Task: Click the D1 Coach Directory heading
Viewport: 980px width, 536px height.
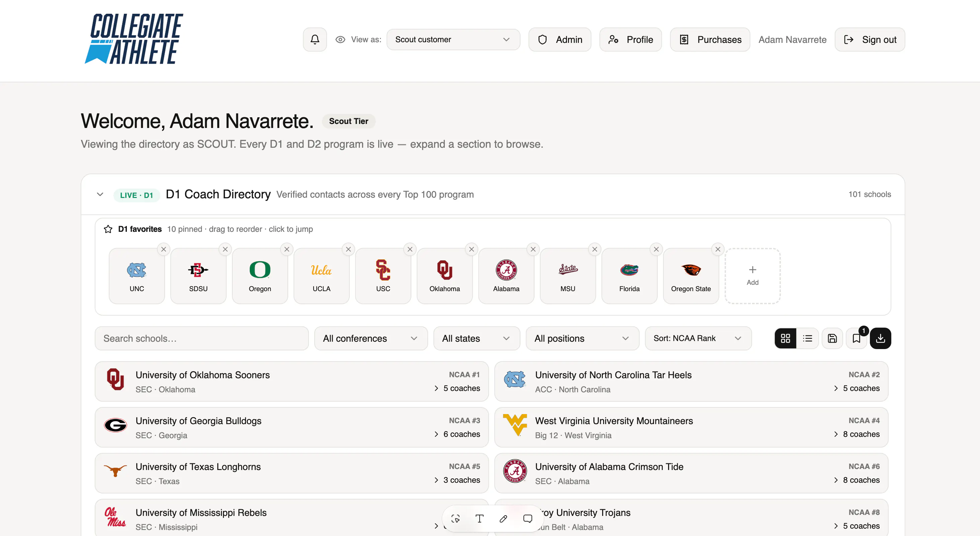Action: pos(218,195)
